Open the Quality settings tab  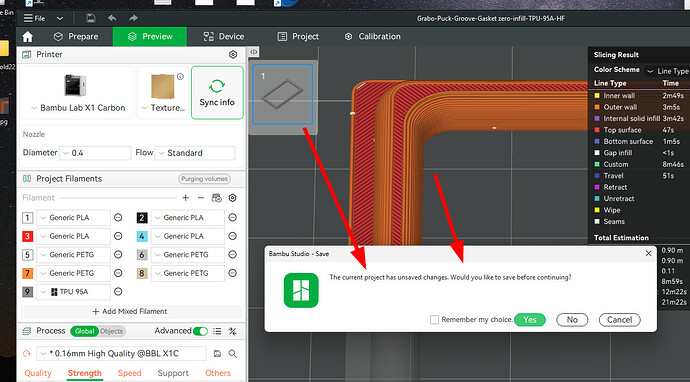pyautogui.click(x=38, y=373)
